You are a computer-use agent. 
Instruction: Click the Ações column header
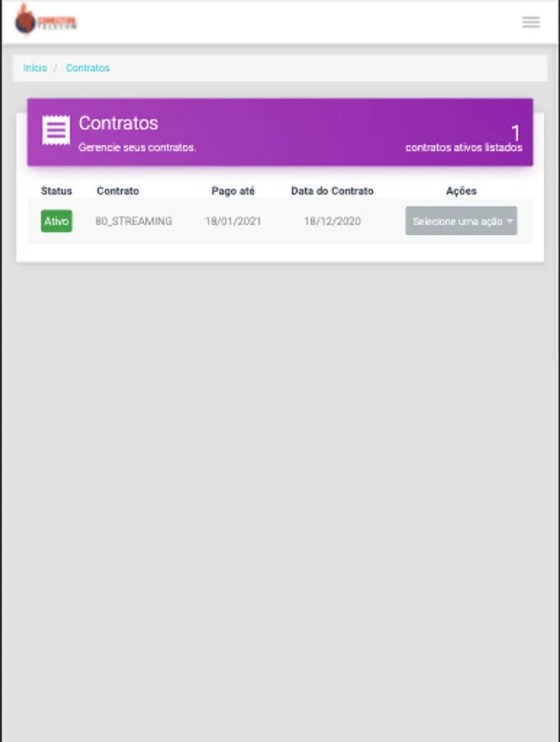pos(461,190)
